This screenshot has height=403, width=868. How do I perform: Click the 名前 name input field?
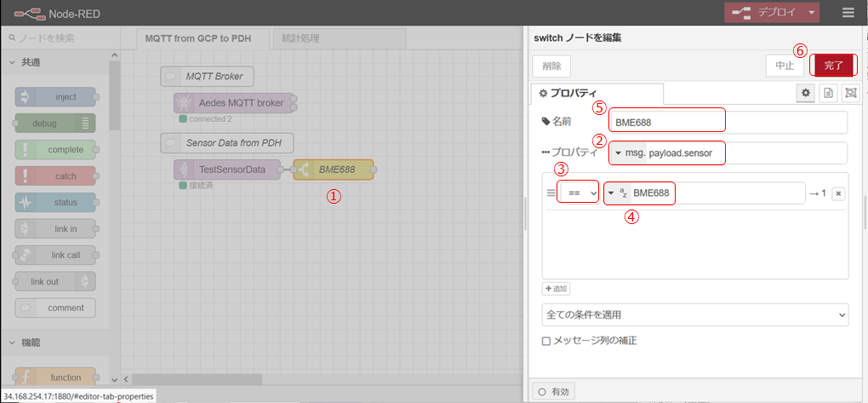point(728,122)
